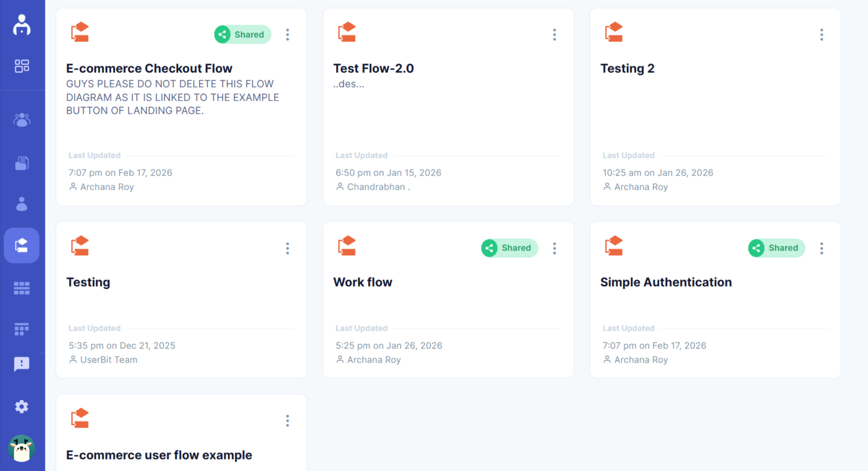This screenshot has width=868, height=471.
Task: Open the single person sidebar icon
Action: (x=21, y=204)
